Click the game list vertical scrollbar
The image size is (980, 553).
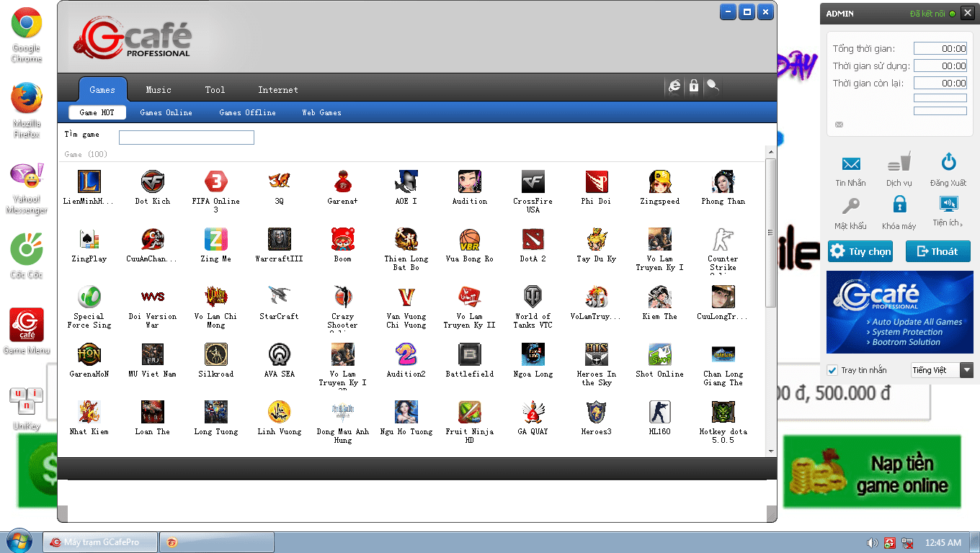pos(770,232)
